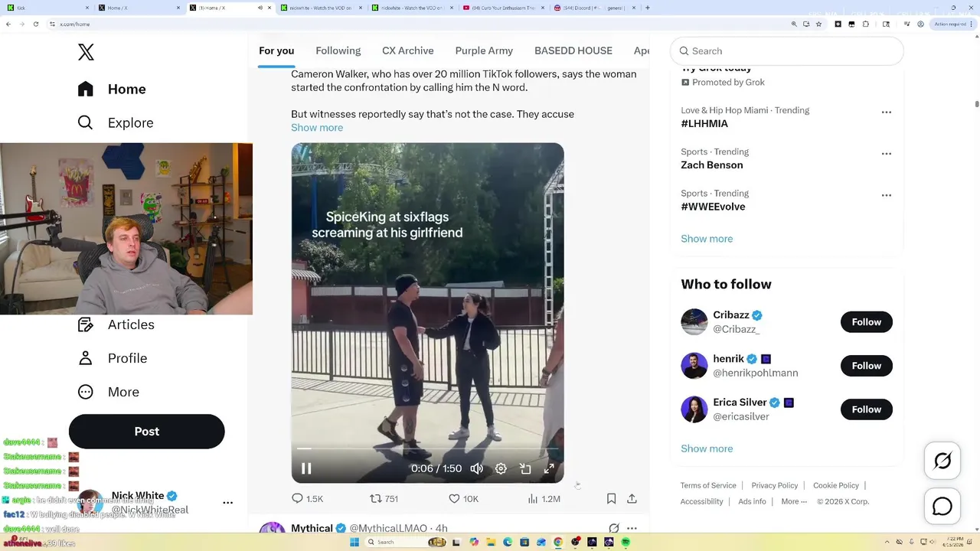Share the tweet via share icon
Screen dimensions: 980x551
(632, 498)
